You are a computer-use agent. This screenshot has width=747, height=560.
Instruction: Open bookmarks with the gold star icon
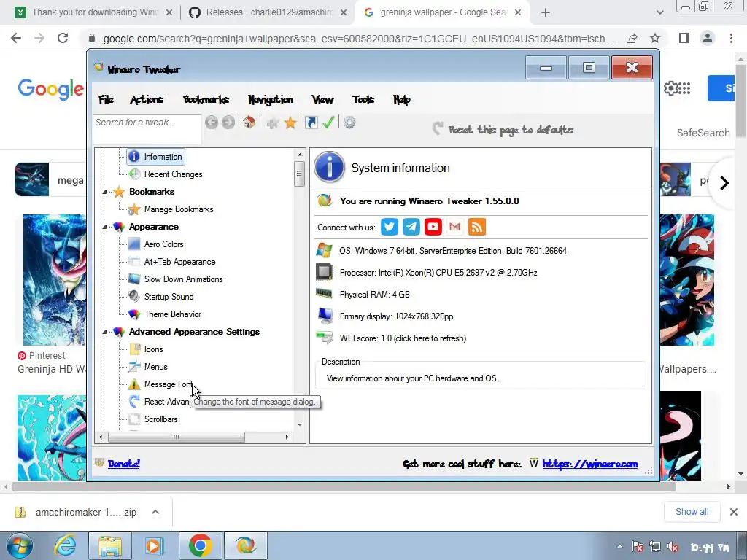click(290, 122)
